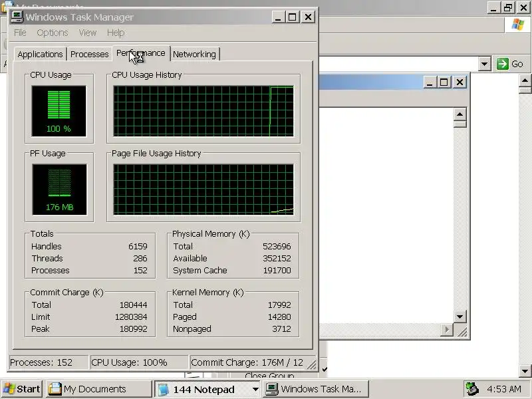Image resolution: width=532 pixels, height=399 pixels.
Task: Click the Go button in My Documents
Action: 510,64
